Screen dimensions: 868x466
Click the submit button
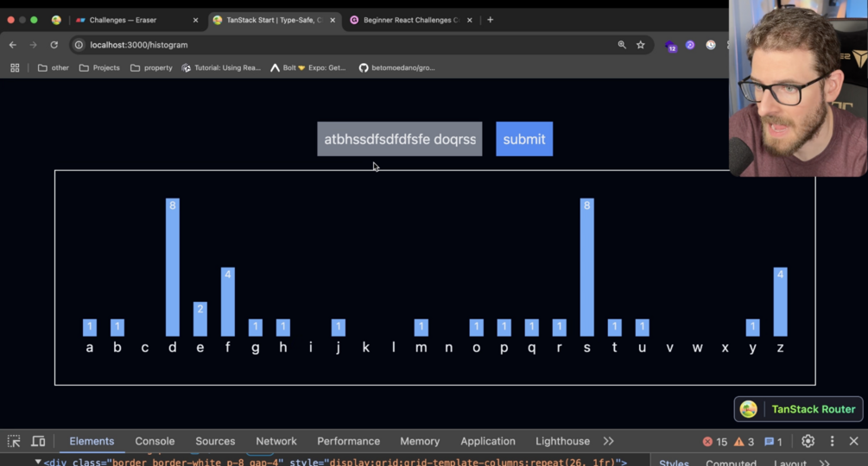[524, 139]
